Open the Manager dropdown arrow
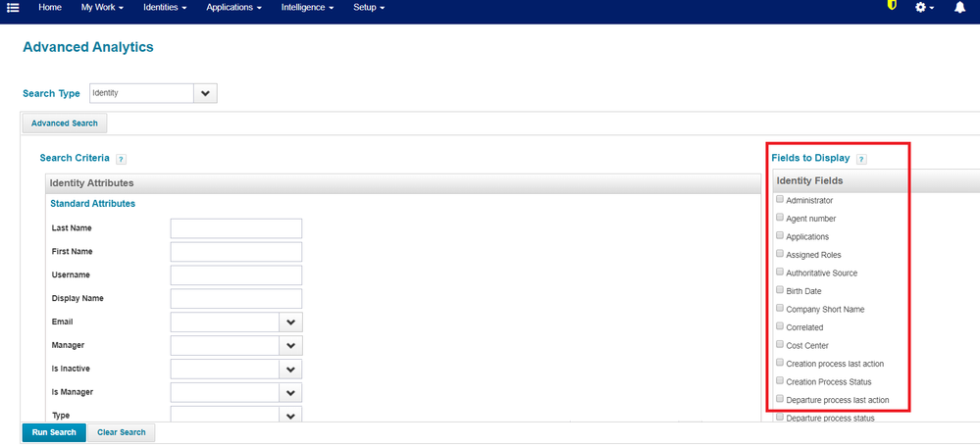 [x=291, y=346]
